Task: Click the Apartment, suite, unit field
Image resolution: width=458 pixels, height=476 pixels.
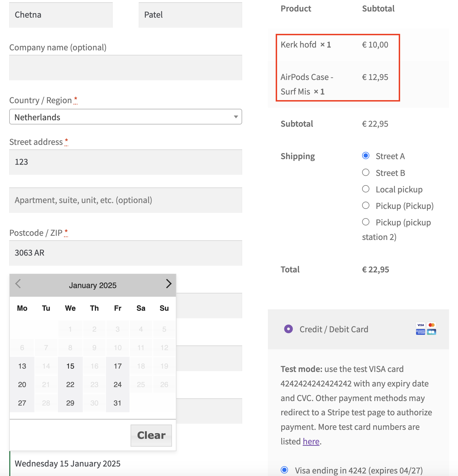Action: (126, 200)
